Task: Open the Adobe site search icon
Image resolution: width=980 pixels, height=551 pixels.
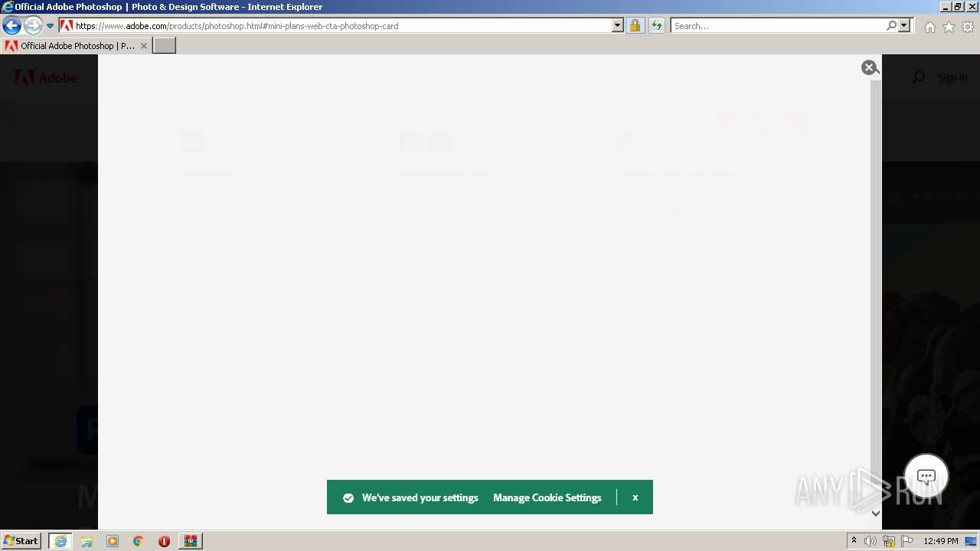Action: pyautogui.click(x=919, y=77)
